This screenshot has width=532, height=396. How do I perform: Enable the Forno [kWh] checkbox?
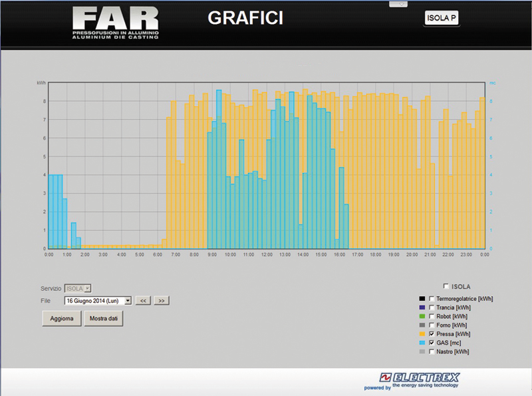point(432,325)
